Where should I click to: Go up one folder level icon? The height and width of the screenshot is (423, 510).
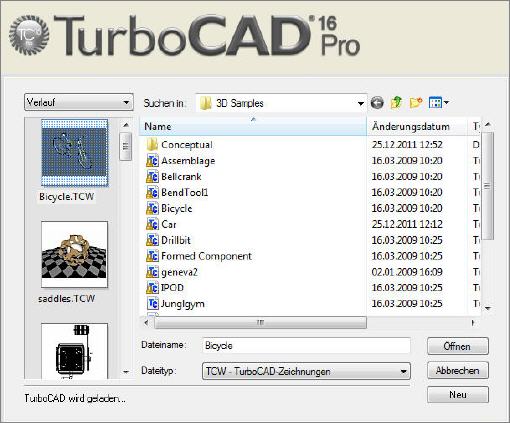(396, 103)
